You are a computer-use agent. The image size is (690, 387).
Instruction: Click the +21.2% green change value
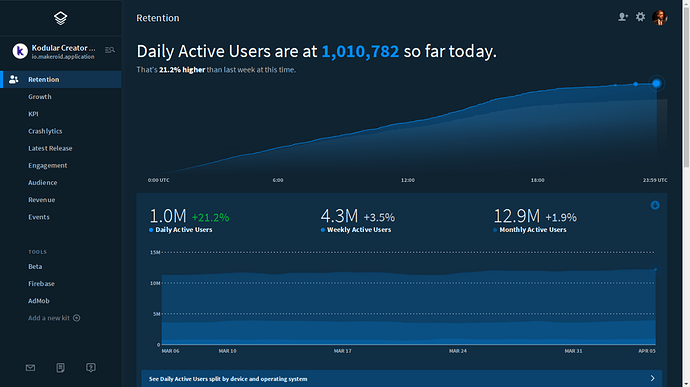click(x=210, y=217)
